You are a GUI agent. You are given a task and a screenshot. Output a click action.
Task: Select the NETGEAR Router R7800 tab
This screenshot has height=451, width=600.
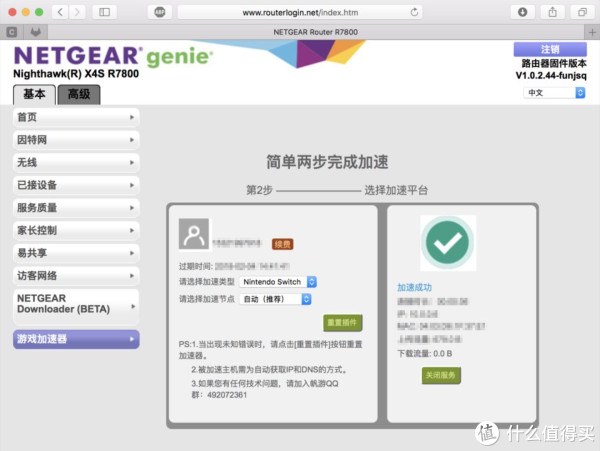(x=316, y=32)
